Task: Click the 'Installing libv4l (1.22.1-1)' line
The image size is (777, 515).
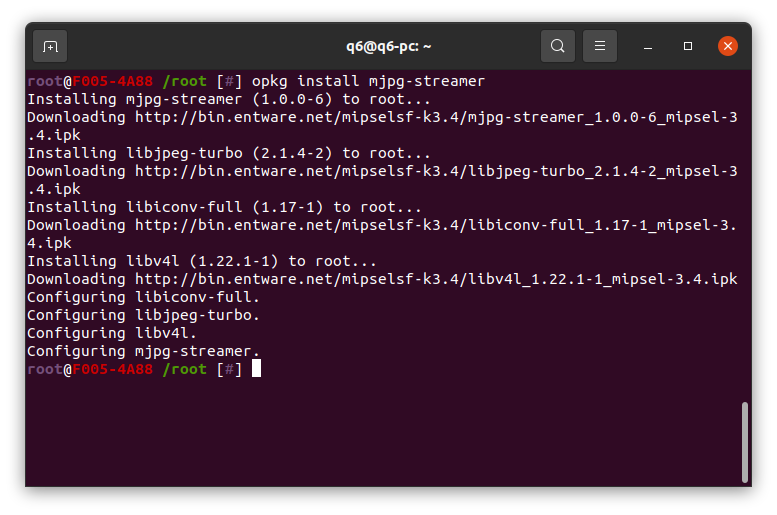Action: click(201, 261)
